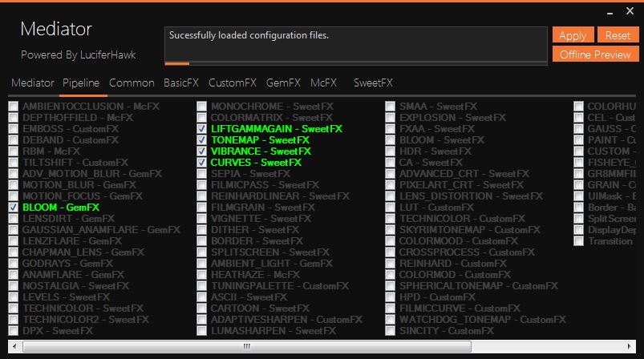The image size is (644, 359).
Task: Tick the PIXELART_CRT - SweetFX checkbox
Action: click(x=391, y=185)
